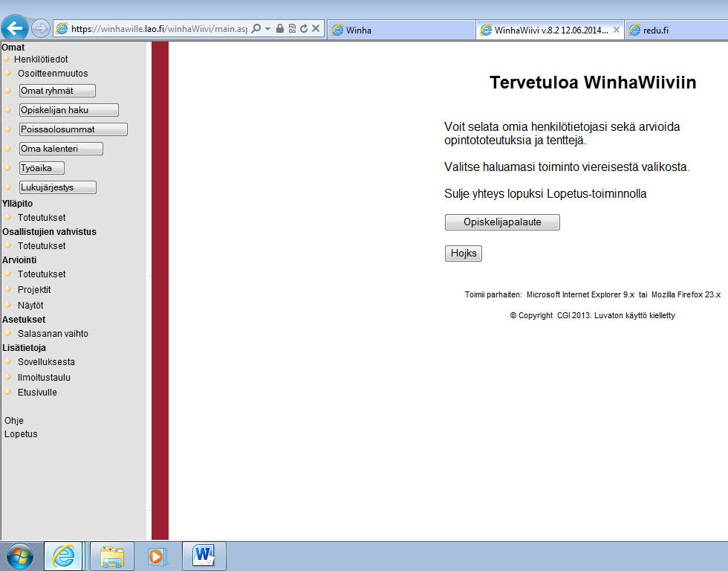
Task: Click the Poissaolosummat button
Action: pyautogui.click(x=74, y=129)
